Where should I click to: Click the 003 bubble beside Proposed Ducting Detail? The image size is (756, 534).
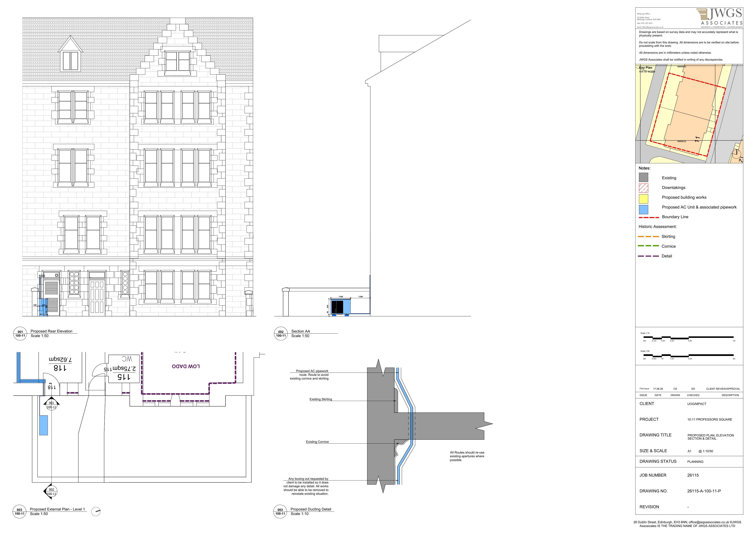[x=280, y=512]
